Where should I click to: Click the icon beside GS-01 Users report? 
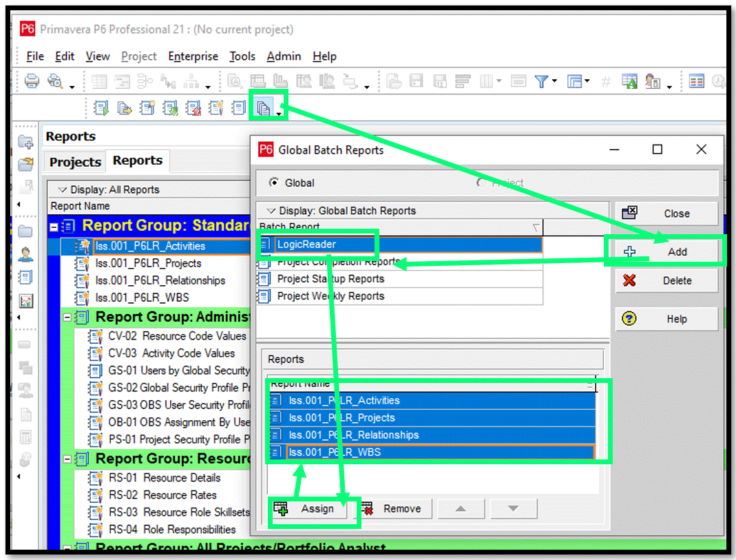pyautogui.click(x=95, y=371)
